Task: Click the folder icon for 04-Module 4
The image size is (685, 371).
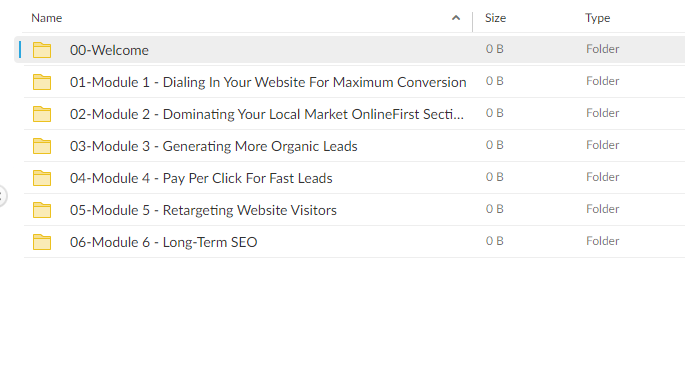Action: pyautogui.click(x=42, y=178)
